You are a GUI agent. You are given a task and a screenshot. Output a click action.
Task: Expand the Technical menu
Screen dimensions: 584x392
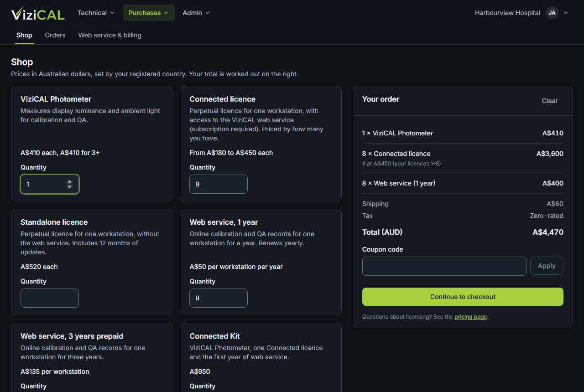pyautogui.click(x=96, y=13)
